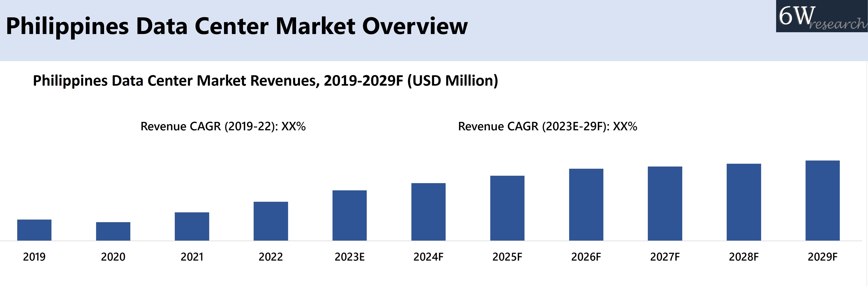This screenshot has height=286, width=868.
Task: Click the Market Revenues 2019-2029F chart title
Action: click(x=265, y=81)
